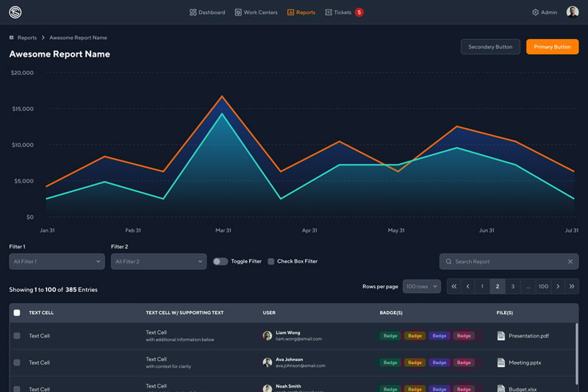
Task: Click the company logo icon
Action: (15, 13)
